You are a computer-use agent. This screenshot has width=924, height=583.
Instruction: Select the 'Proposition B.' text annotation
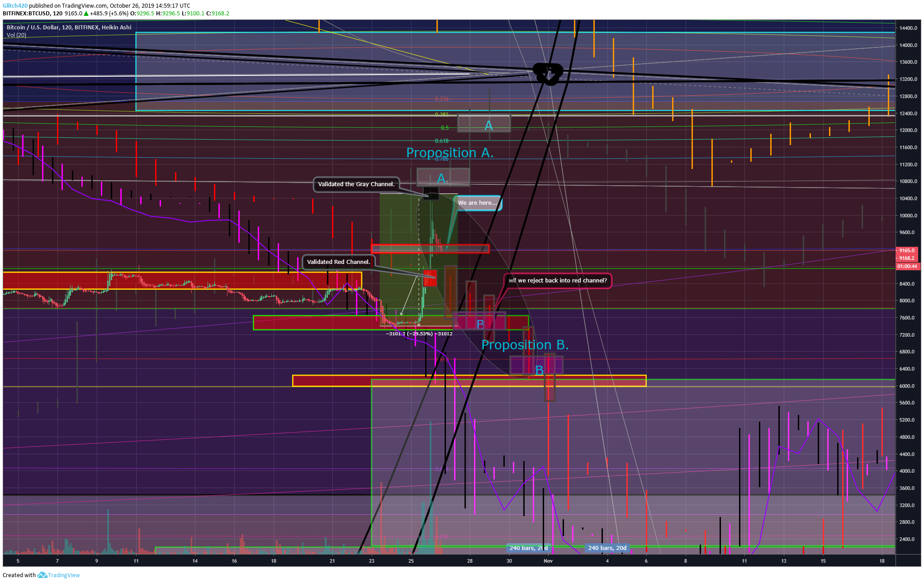coord(525,345)
